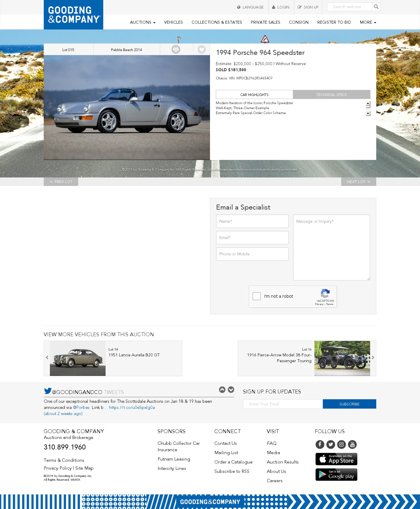Click the Sign Up link

click(x=308, y=7)
